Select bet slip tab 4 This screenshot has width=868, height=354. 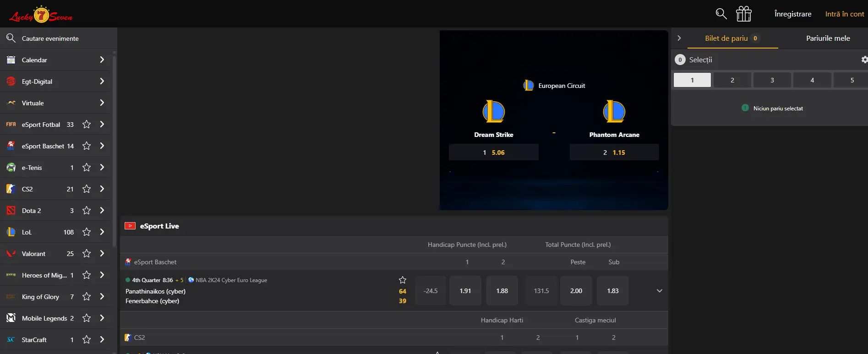813,80
